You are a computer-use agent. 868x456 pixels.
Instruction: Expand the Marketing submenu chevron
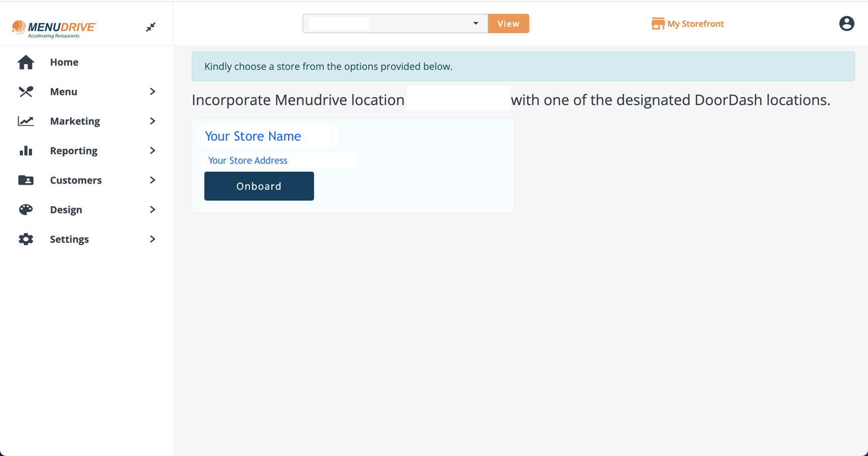[x=152, y=121]
